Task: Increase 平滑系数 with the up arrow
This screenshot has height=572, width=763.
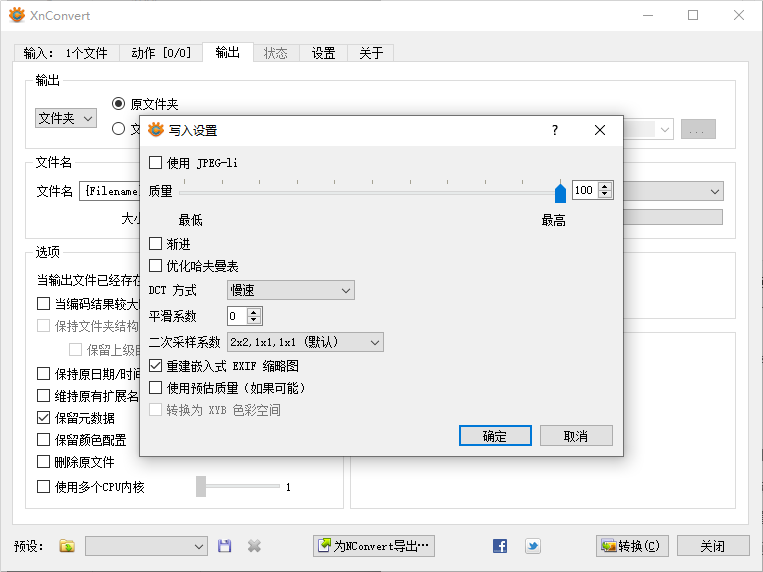Action: tap(254, 312)
